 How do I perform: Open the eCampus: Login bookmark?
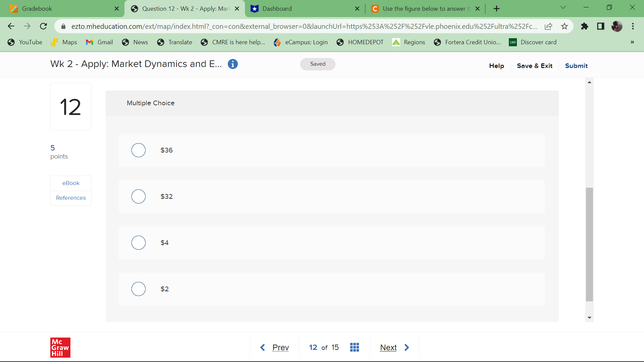click(x=301, y=42)
